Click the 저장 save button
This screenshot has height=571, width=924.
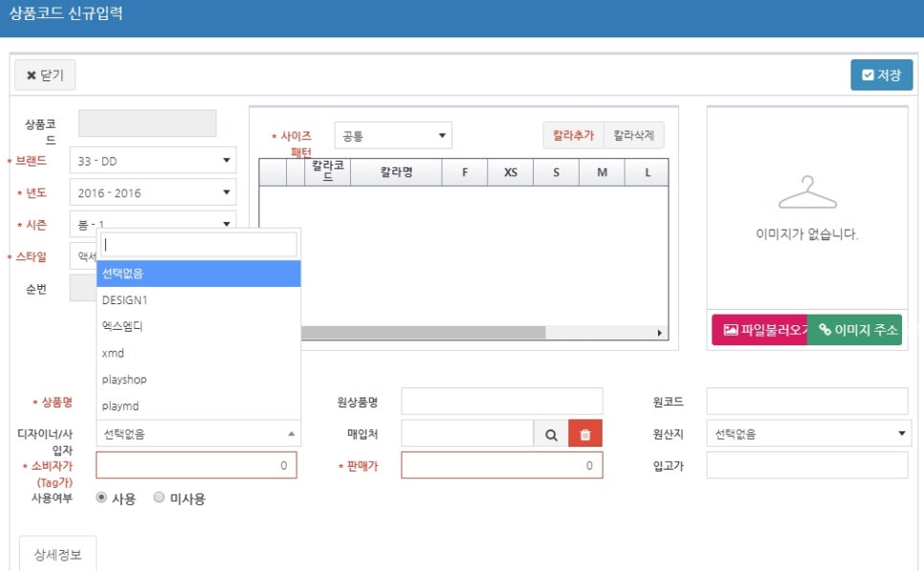pyautogui.click(x=881, y=75)
